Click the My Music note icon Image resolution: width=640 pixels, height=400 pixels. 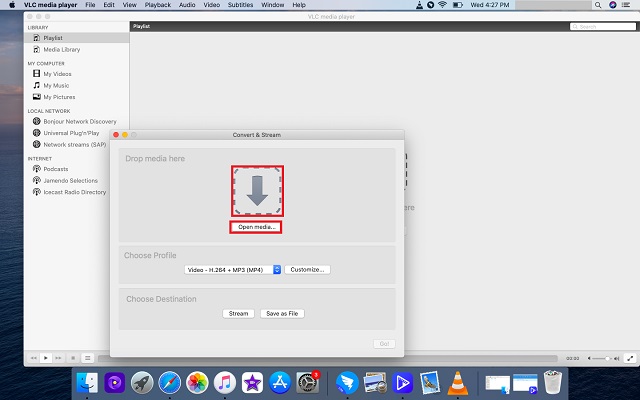[37, 85]
